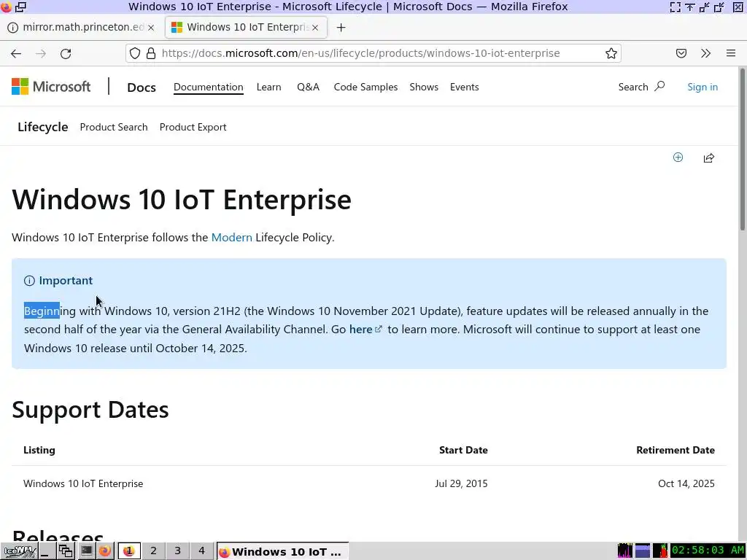Image resolution: width=747 pixels, height=560 pixels.
Task: Open the window menu Firefox icon in title bar
Action: tap(6, 7)
